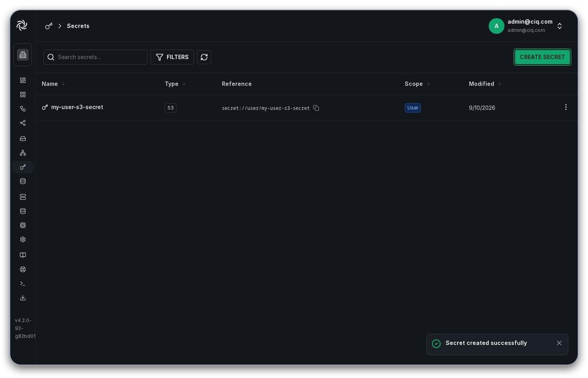Open the hard drive storage sidebar icon
The height and width of the screenshot is (378, 588).
23,139
